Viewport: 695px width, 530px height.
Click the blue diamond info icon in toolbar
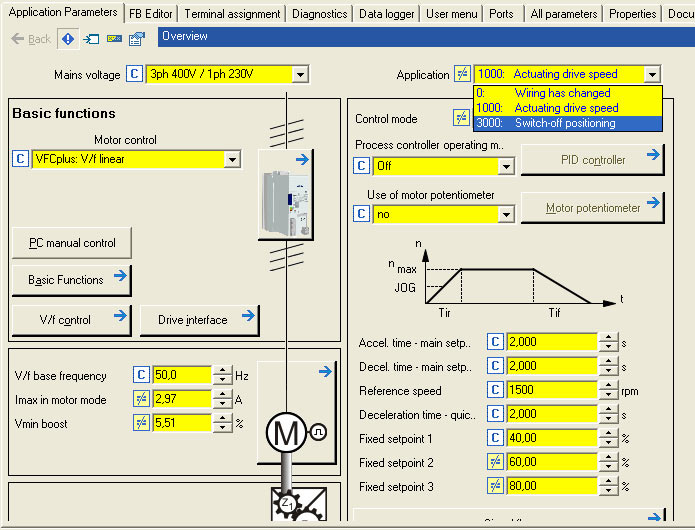(69, 38)
